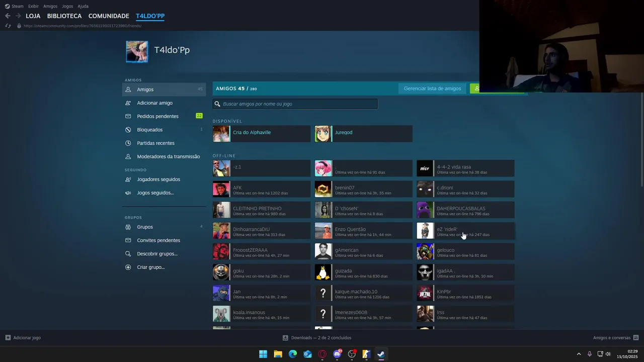
Task: Open friend Jureqod
Action: (364, 134)
